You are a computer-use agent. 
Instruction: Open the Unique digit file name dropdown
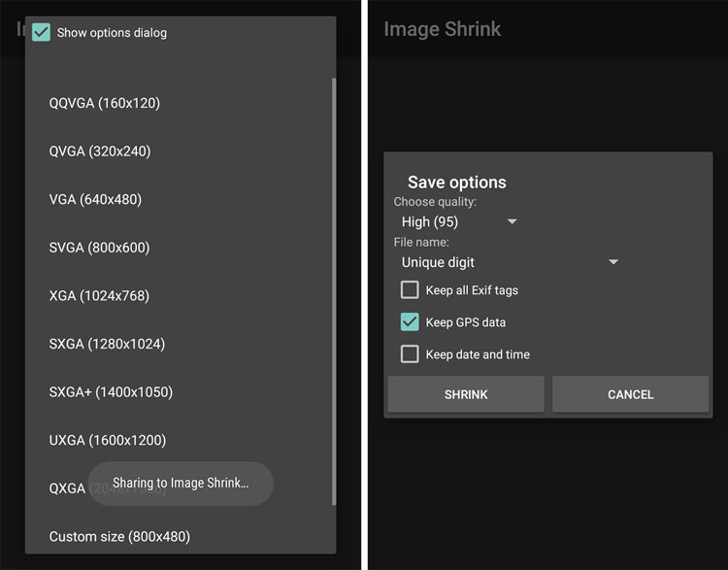click(510, 262)
